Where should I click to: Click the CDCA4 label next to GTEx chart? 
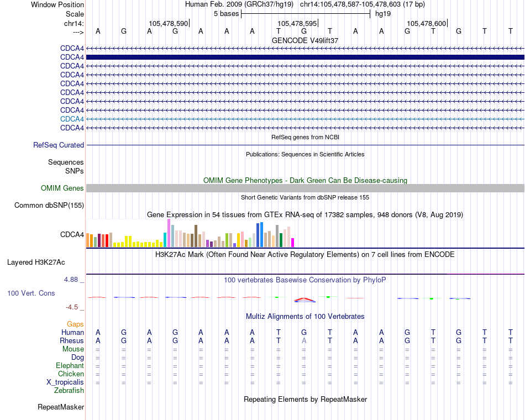72,234
